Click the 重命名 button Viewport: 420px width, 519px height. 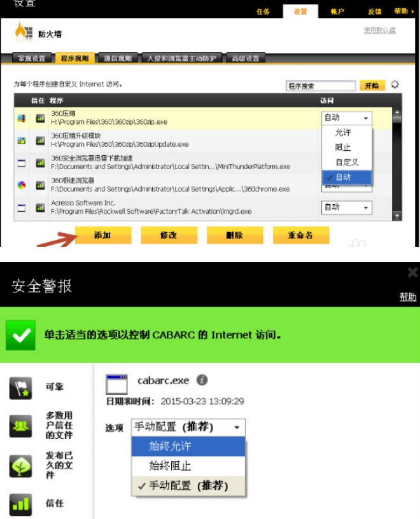click(301, 235)
